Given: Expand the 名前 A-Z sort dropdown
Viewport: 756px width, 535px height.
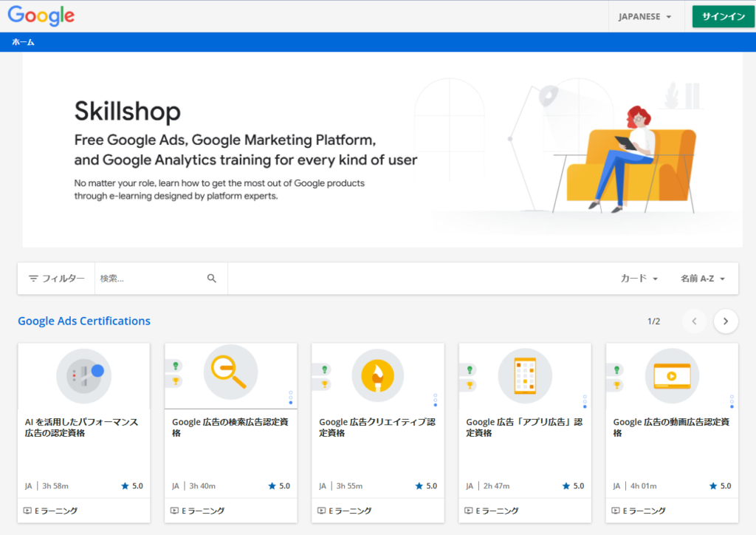Looking at the screenshot, I should (703, 279).
